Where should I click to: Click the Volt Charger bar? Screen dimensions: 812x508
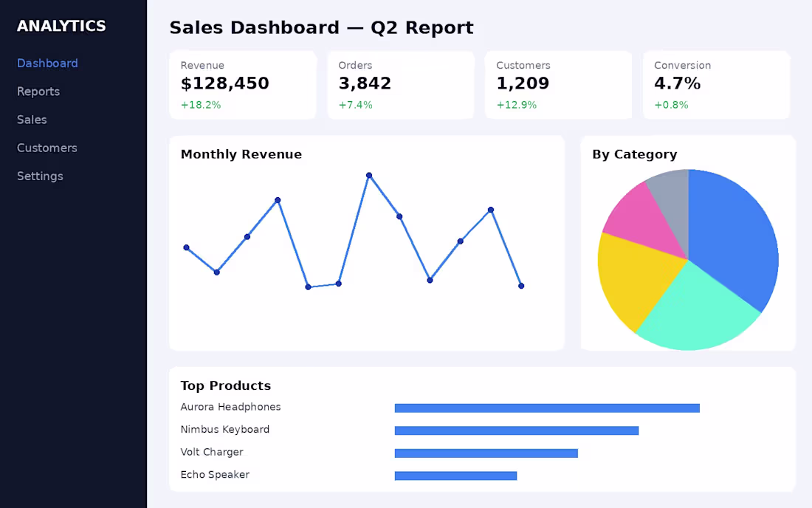(x=486, y=453)
